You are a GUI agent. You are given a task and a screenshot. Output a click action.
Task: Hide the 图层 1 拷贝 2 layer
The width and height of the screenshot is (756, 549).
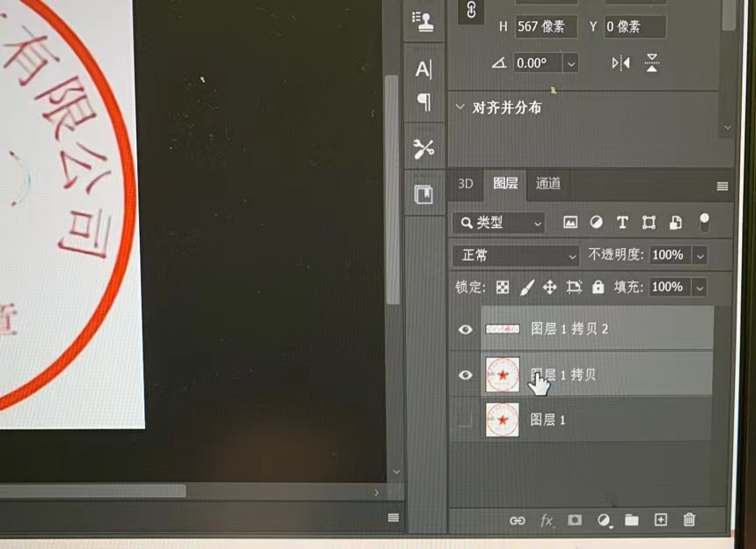pyautogui.click(x=465, y=330)
